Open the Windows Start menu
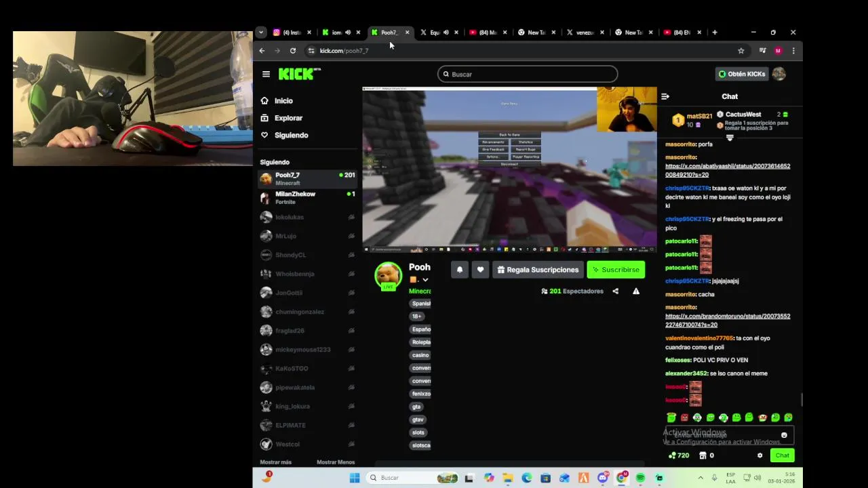Screen dimensions: 868x488 (354, 478)
